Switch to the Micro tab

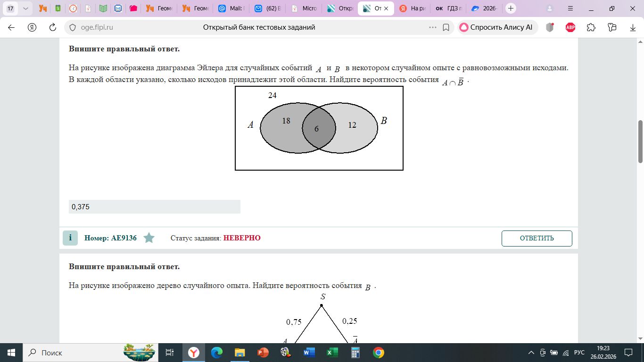(304, 8)
